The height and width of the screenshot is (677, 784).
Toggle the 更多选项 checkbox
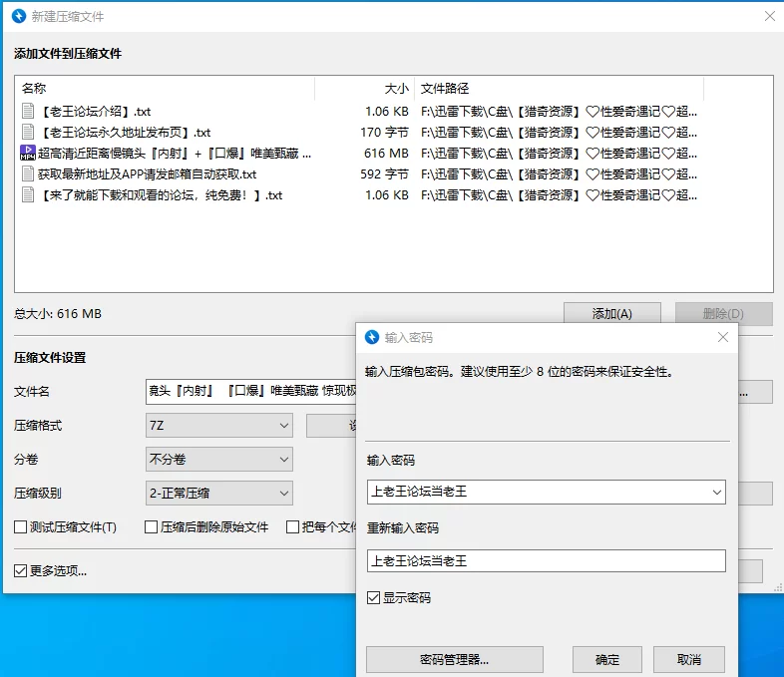click(x=21, y=570)
